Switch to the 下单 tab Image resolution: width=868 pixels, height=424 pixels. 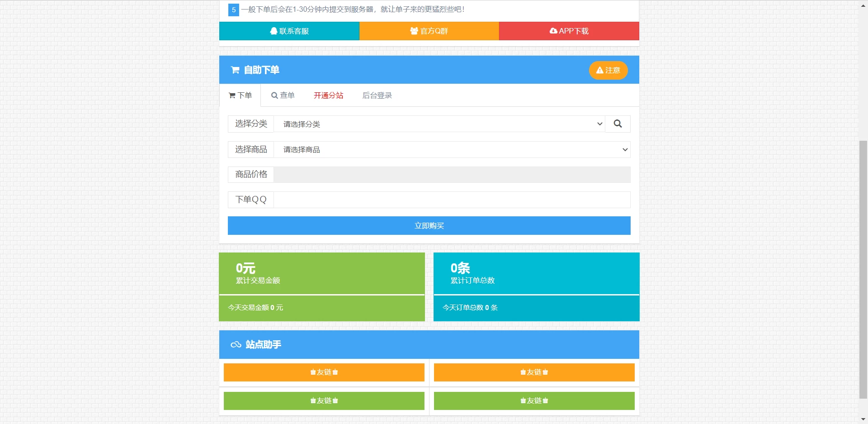tap(240, 95)
